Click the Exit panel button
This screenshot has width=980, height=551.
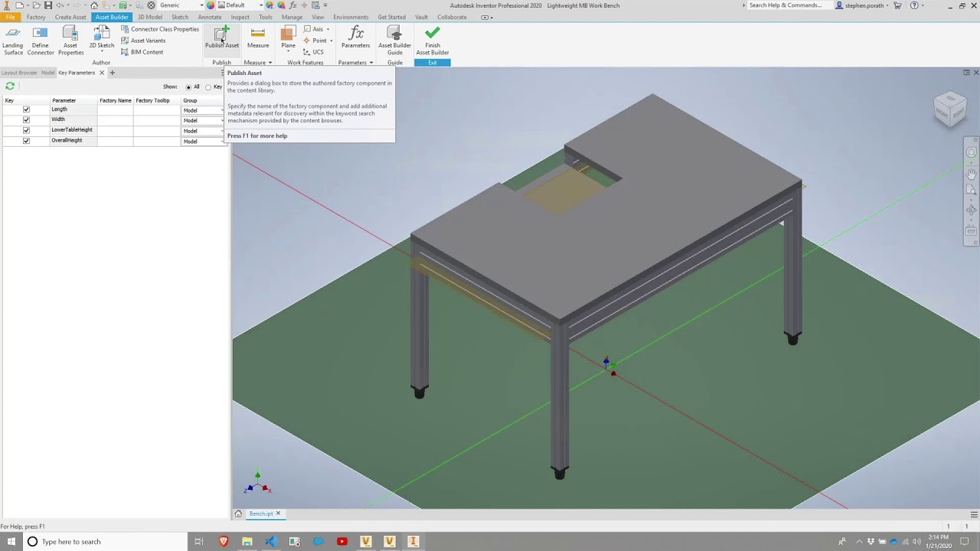click(x=433, y=63)
